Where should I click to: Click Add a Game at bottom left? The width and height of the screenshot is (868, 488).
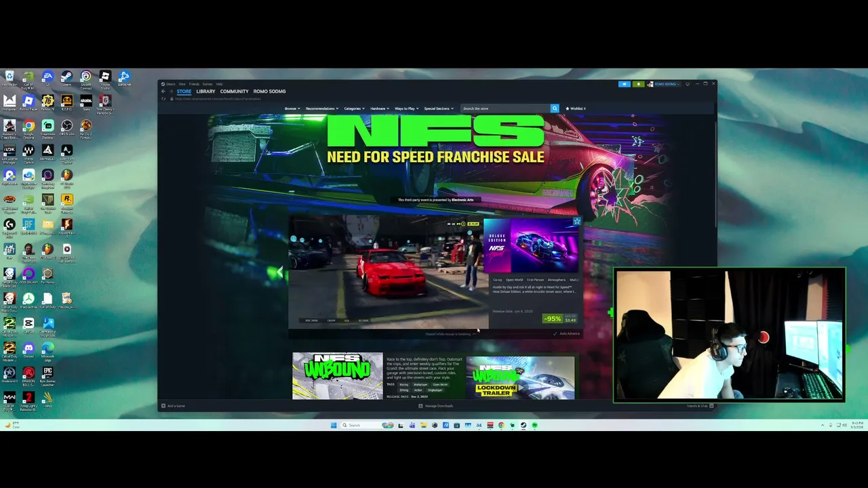[174, 406]
